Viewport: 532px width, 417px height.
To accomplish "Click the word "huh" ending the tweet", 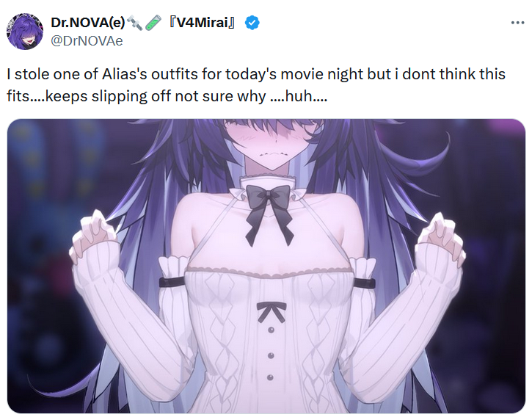I will pyautogui.click(x=299, y=96).
